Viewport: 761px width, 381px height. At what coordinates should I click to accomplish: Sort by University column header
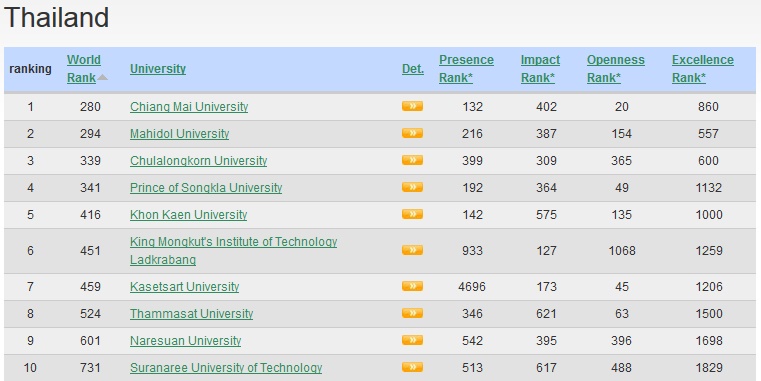pos(158,69)
